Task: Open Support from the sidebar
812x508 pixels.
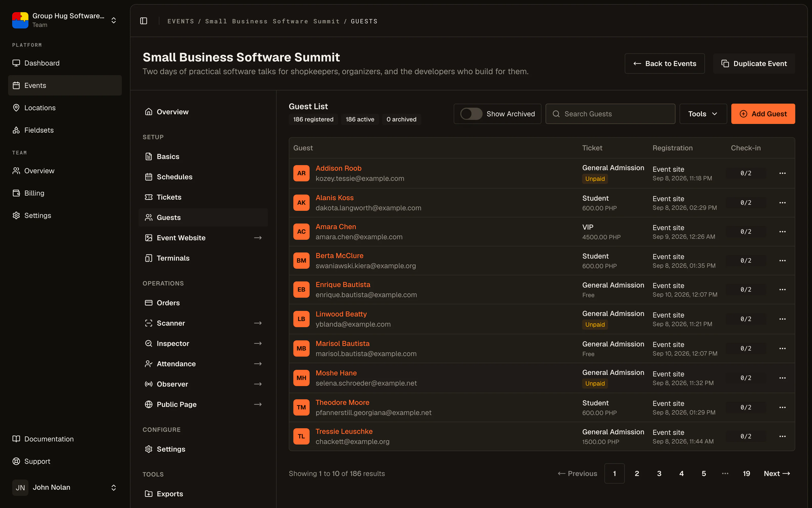Action: coord(65,461)
